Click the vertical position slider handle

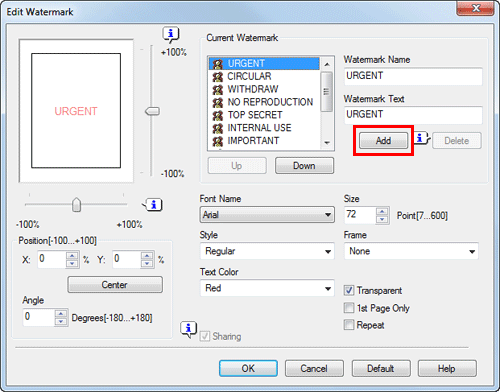tap(152, 111)
